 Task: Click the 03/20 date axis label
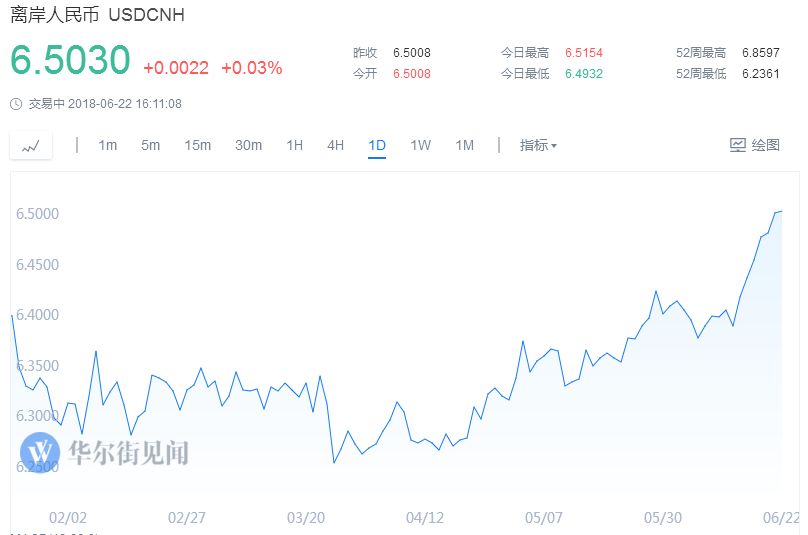(x=306, y=518)
